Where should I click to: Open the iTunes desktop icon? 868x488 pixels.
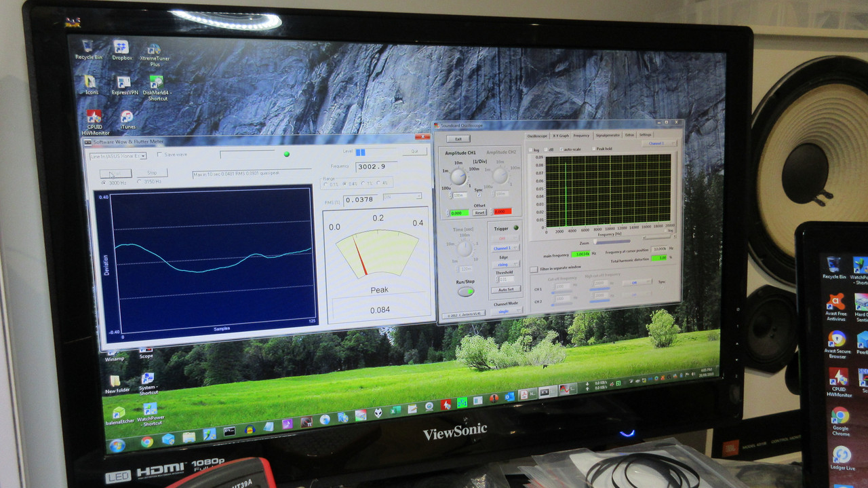pos(127,120)
